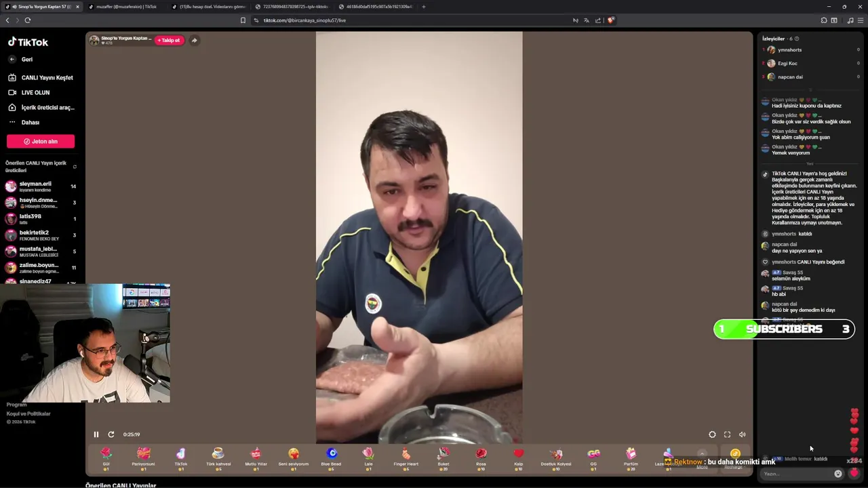
Task: Send the Seni seviyorum gift
Action: (294, 458)
